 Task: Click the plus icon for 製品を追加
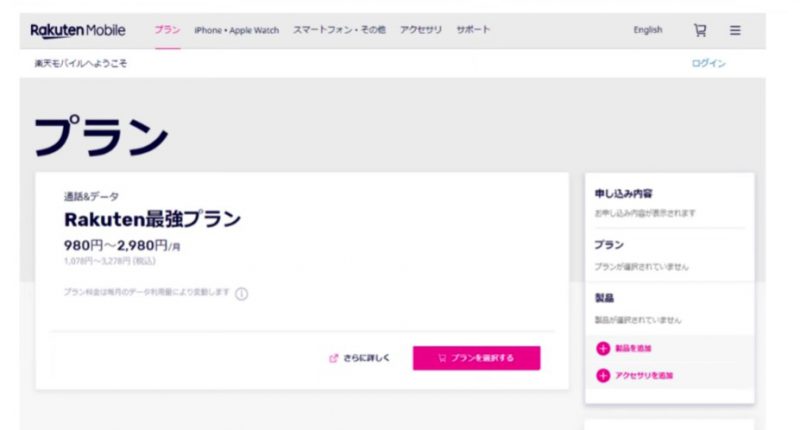click(603, 348)
